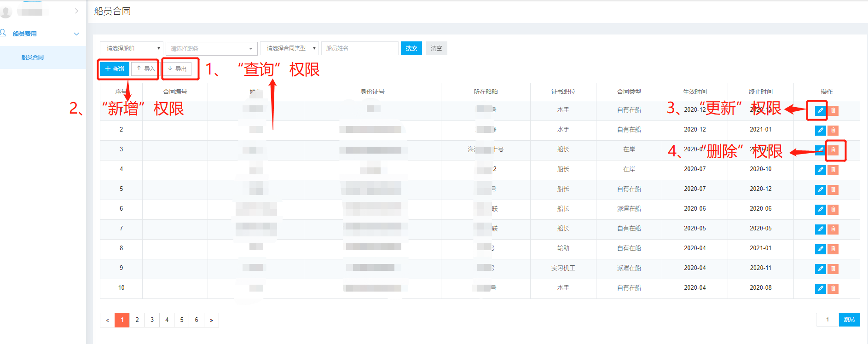Image resolution: width=868 pixels, height=344 pixels.
Task: Click the 搜索 search button
Action: pos(411,48)
